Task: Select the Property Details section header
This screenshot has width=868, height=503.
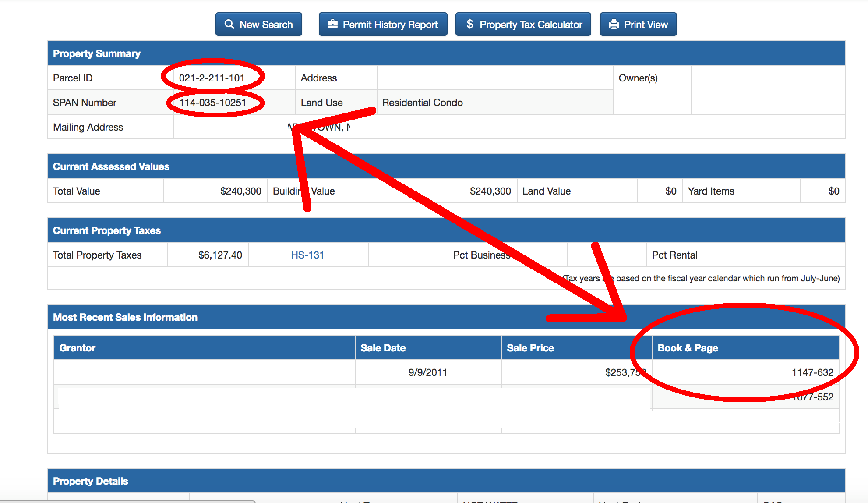Action: (x=90, y=481)
